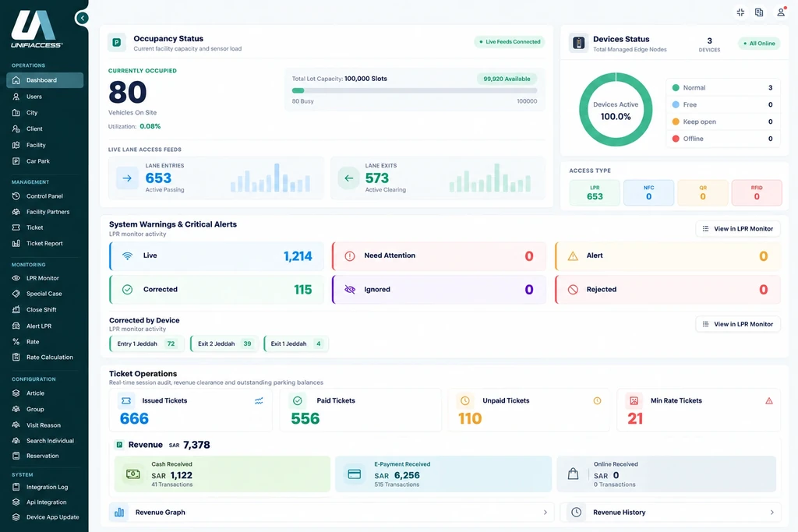Click the Facility Partners handshake icon
The height and width of the screenshot is (532, 798).
coord(16,212)
